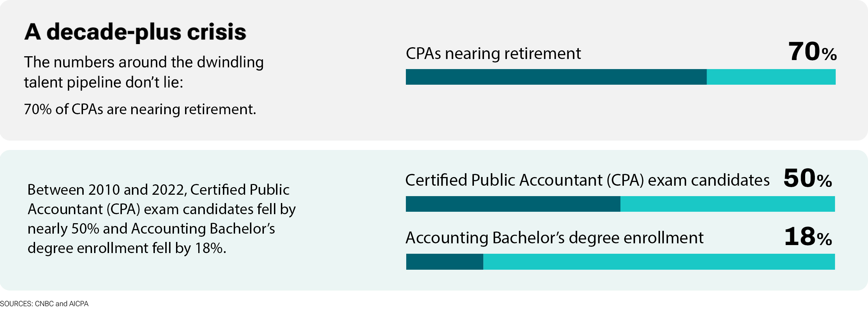Click the 'Certified Public Accountant (CPA) exam candidates' bar label
The image size is (868, 319).
(587, 180)
